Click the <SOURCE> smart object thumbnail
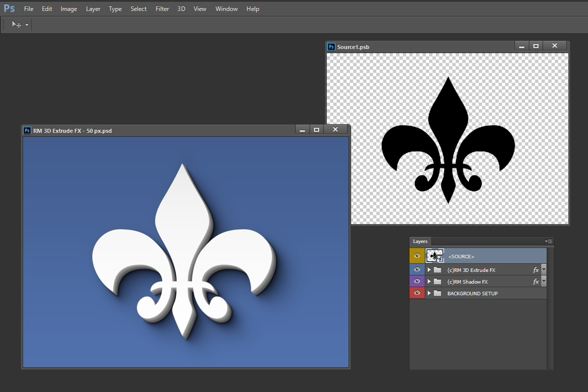Viewport: 588px width, 392px height. click(435, 256)
